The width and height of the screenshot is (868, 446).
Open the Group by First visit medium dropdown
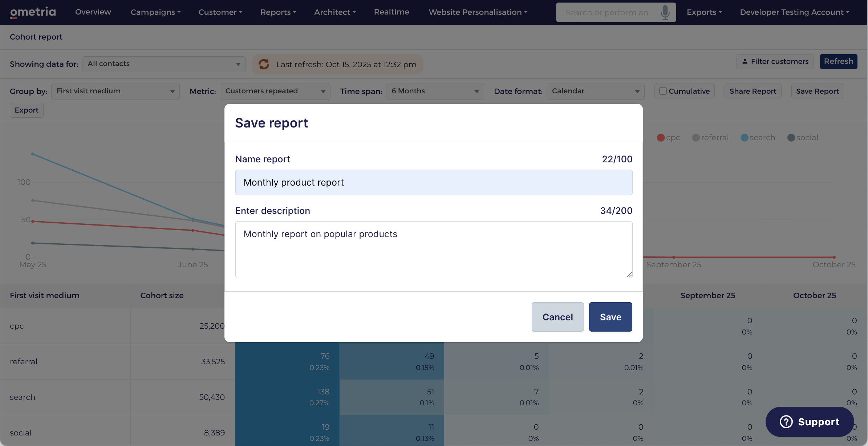(x=115, y=91)
